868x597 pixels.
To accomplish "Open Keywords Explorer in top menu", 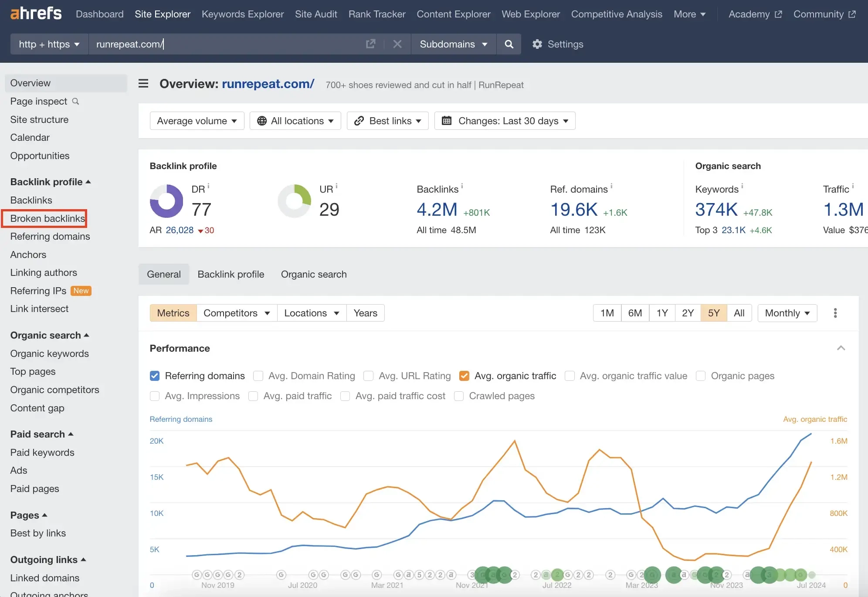I will click(x=242, y=14).
